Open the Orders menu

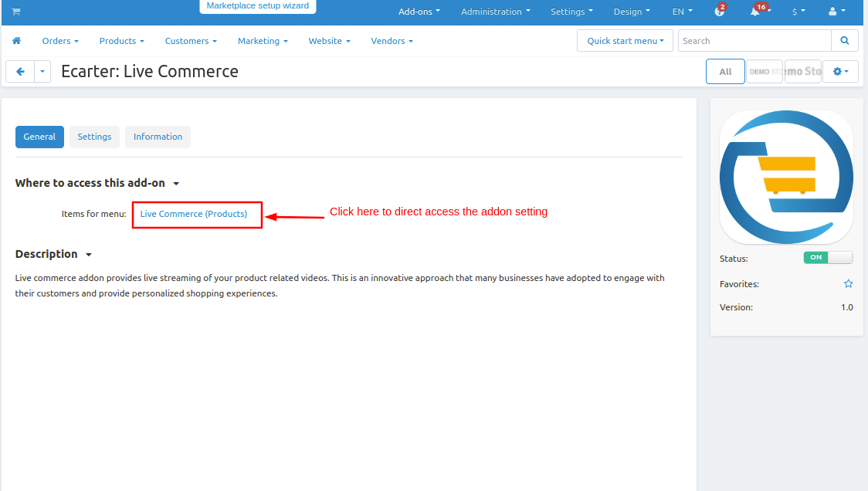coord(60,41)
